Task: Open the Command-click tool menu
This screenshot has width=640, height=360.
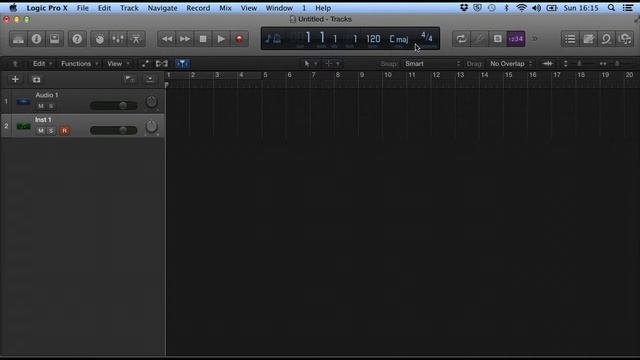Action: pos(332,64)
